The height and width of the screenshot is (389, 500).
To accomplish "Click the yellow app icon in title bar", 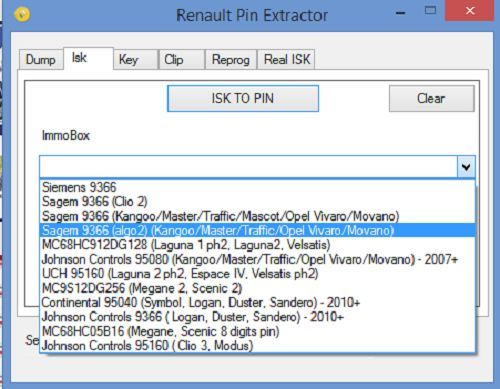I will [x=22, y=15].
